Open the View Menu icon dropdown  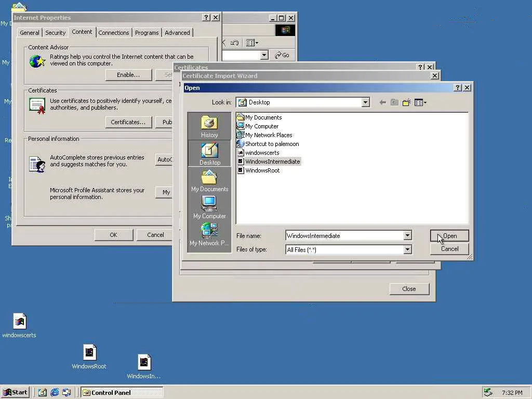click(420, 102)
